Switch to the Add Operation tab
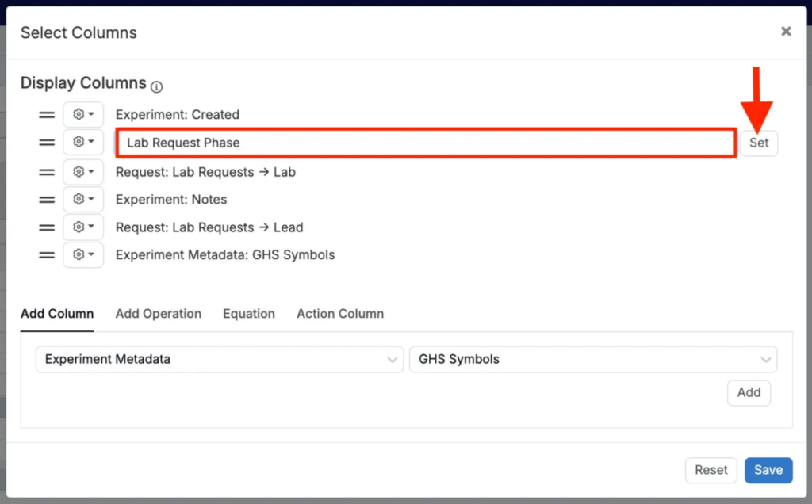The width and height of the screenshot is (812, 504). point(159,314)
